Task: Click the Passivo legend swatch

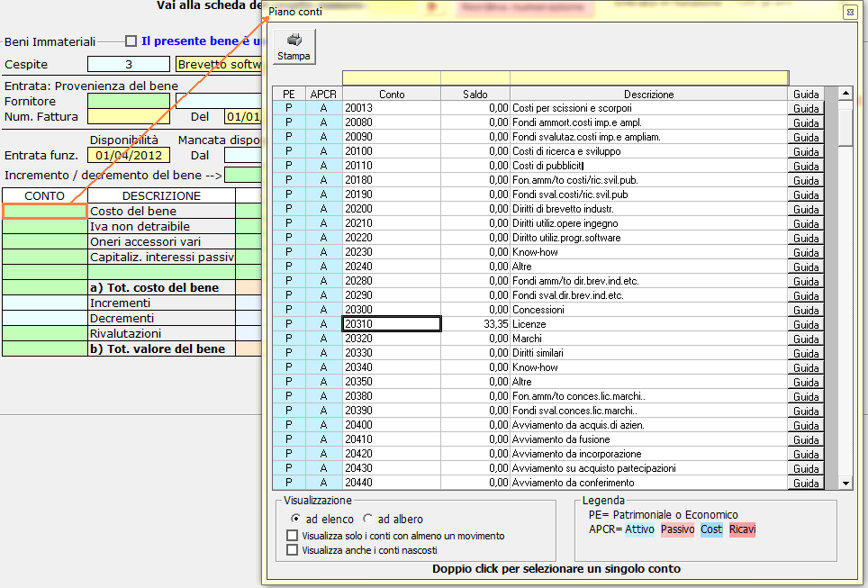Action: pyautogui.click(x=678, y=529)
